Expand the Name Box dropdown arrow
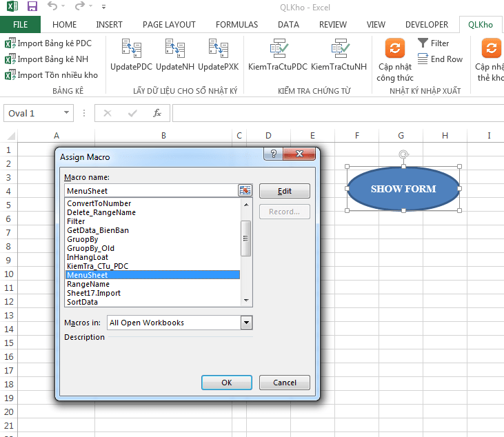Viewport: 504px width, 437px height. click(67, 113)
